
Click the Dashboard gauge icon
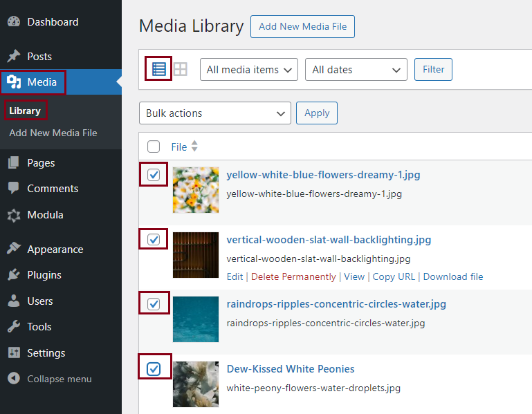[14, 22]
